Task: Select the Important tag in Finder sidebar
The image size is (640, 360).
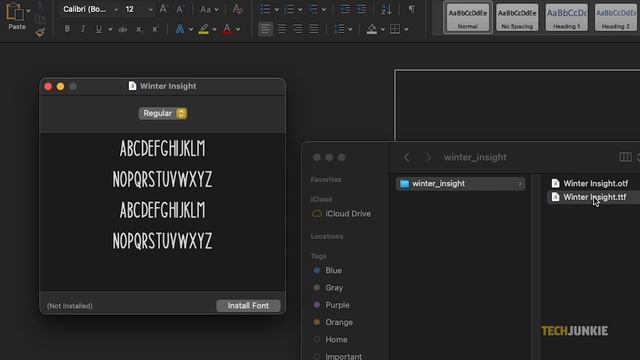Action: [337, 356]
